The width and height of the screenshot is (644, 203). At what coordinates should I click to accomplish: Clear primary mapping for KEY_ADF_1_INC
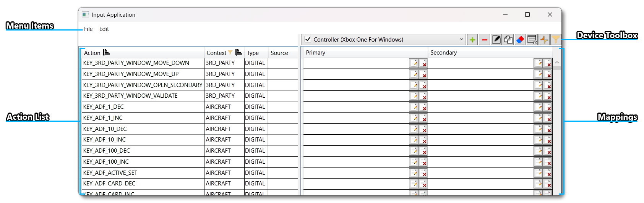423,118
